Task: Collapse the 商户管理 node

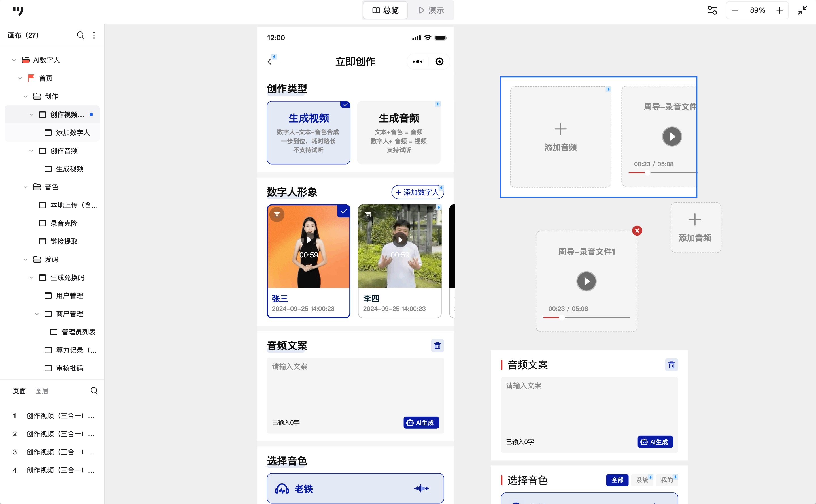Action: click(x=37, y=314)
